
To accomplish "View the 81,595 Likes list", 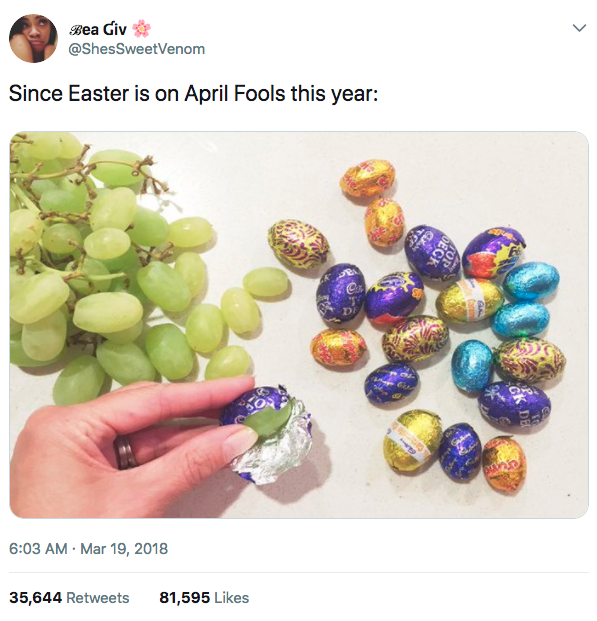I will pos(204,598).
